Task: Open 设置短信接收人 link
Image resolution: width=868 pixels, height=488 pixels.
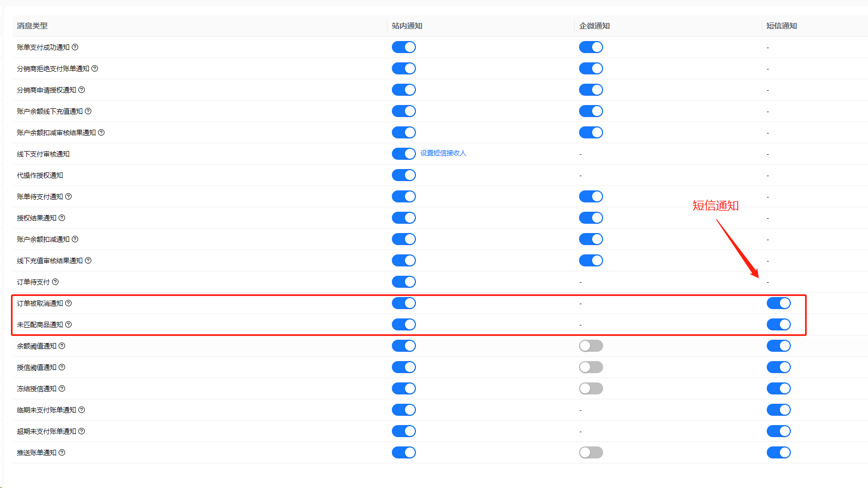Action: (443, 153)
